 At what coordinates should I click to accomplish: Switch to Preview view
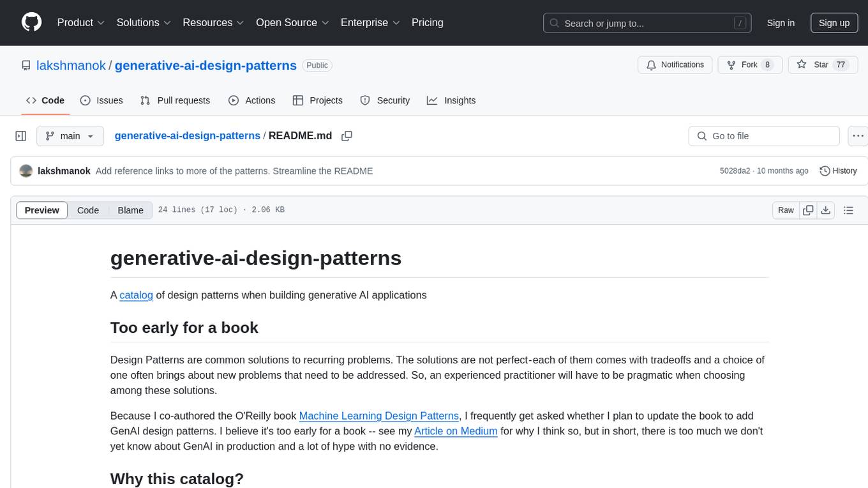tap(42, 210)
